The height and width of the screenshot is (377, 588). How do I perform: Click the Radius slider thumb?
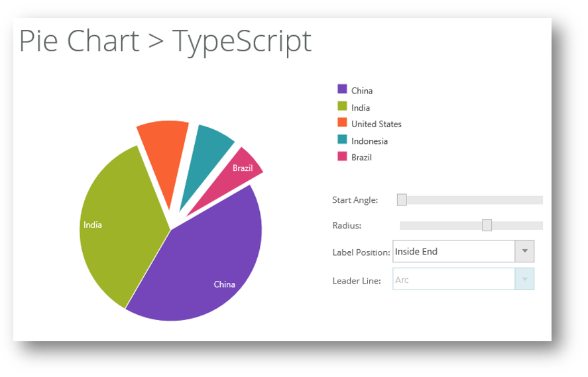(487, 225)
